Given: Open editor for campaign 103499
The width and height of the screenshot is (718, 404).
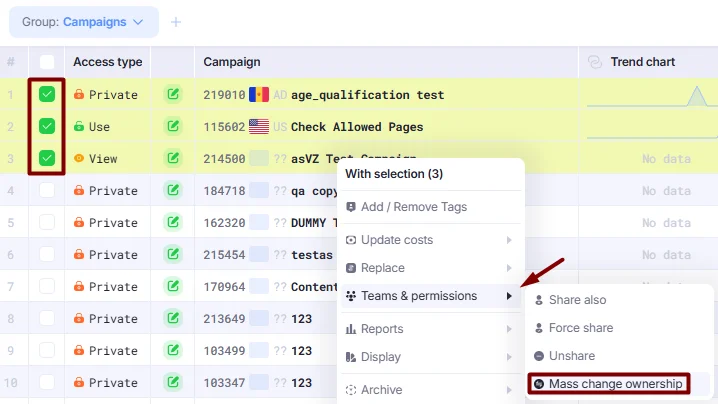Looking at the screenshot, I should pos(173,350).
